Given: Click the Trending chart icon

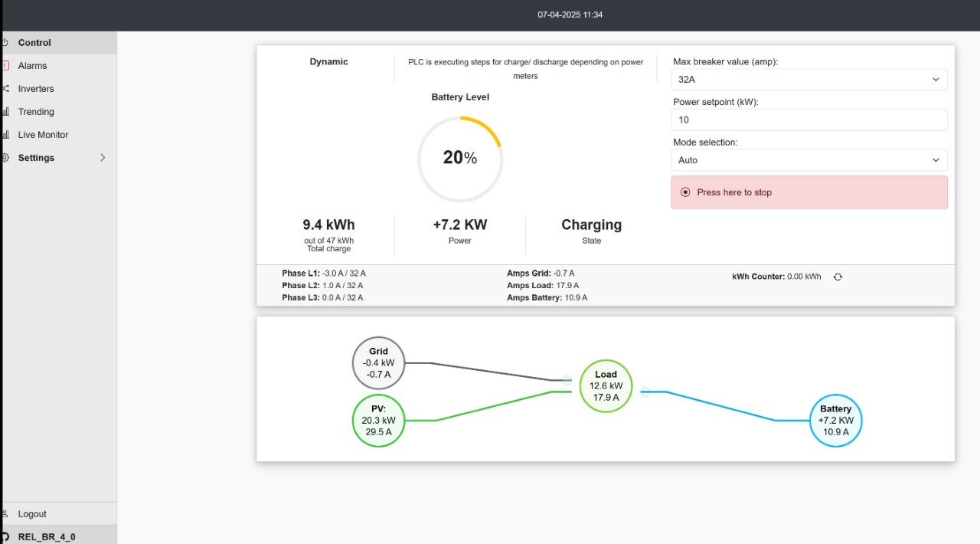Looking at the screenshot, I should click(5, 112).
